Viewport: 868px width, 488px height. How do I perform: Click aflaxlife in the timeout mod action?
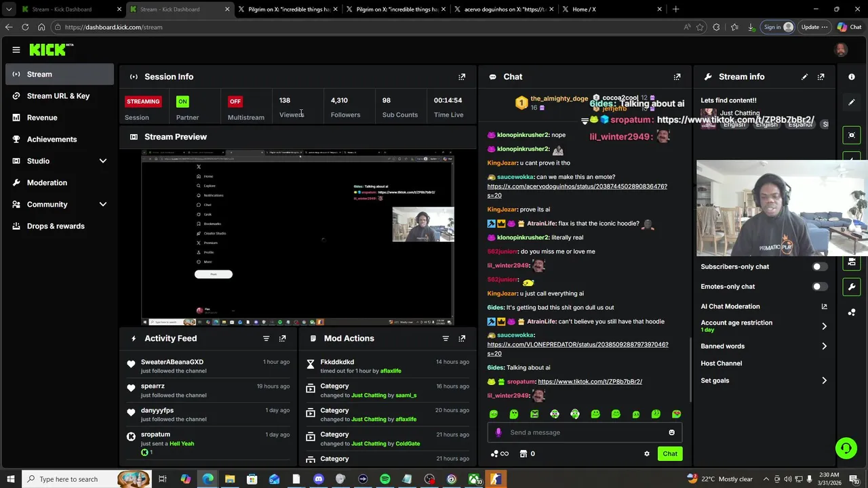391,371
